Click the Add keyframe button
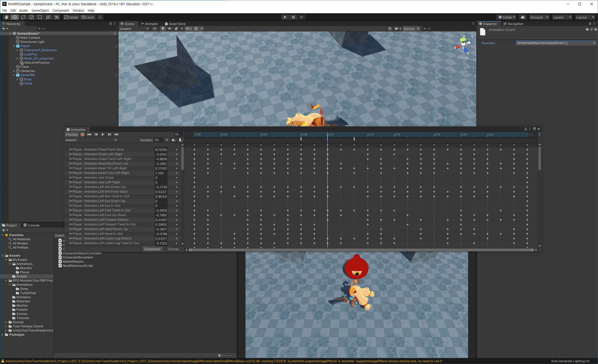Viewport: 598px width, 364px height. point(174,140)
